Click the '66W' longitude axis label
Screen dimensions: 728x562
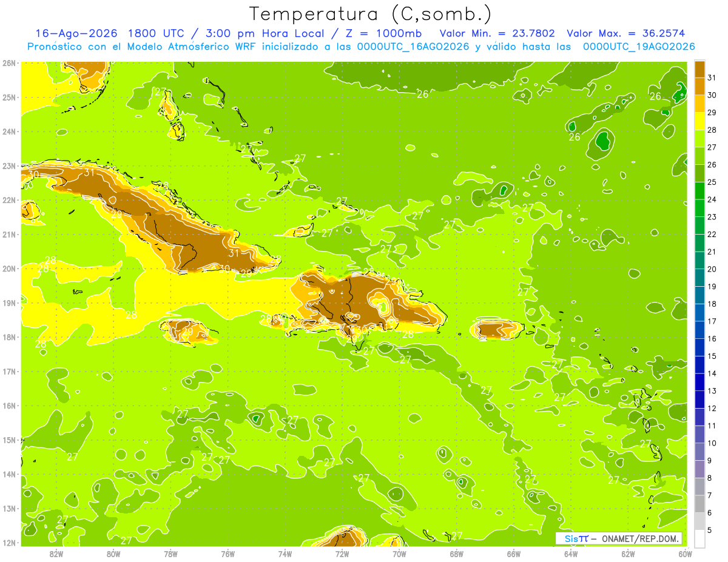(514, 554)
